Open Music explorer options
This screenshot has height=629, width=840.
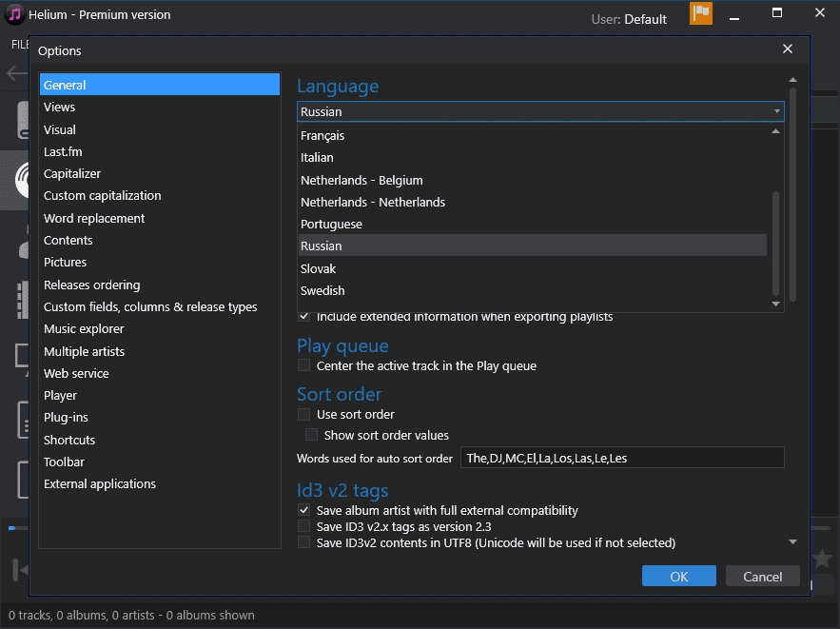[x=160, y=328]
